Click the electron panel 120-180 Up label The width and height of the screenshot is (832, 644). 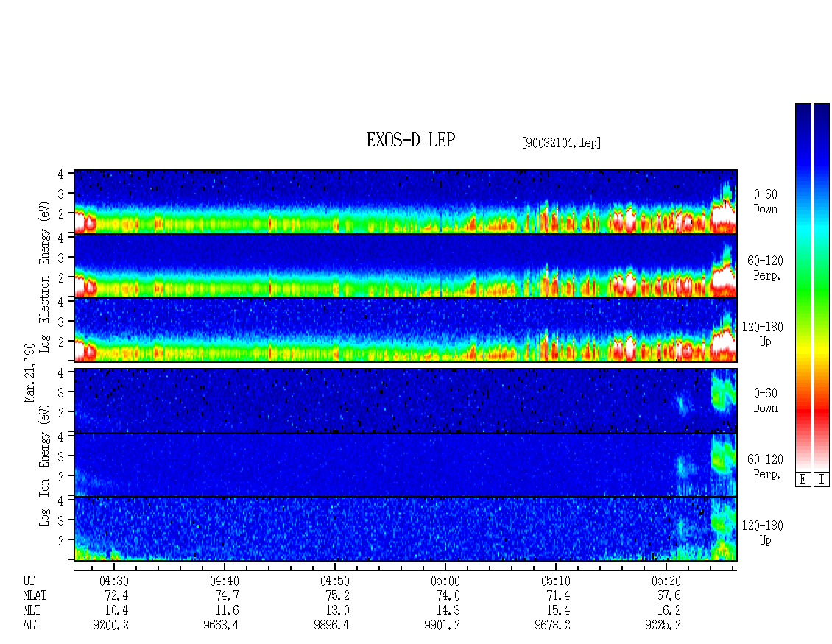763,335
